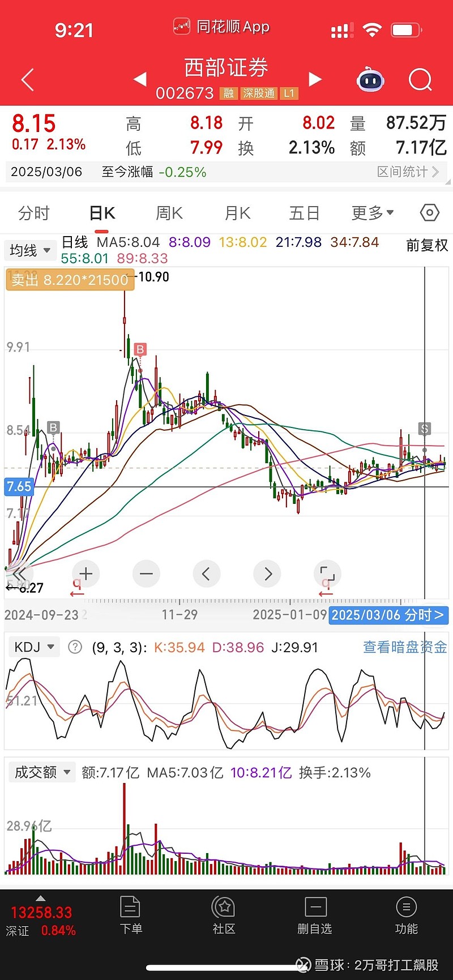453x980 pixels.
Task: Open KDJ indicator help question mark
Action: (x=75, y=647)
